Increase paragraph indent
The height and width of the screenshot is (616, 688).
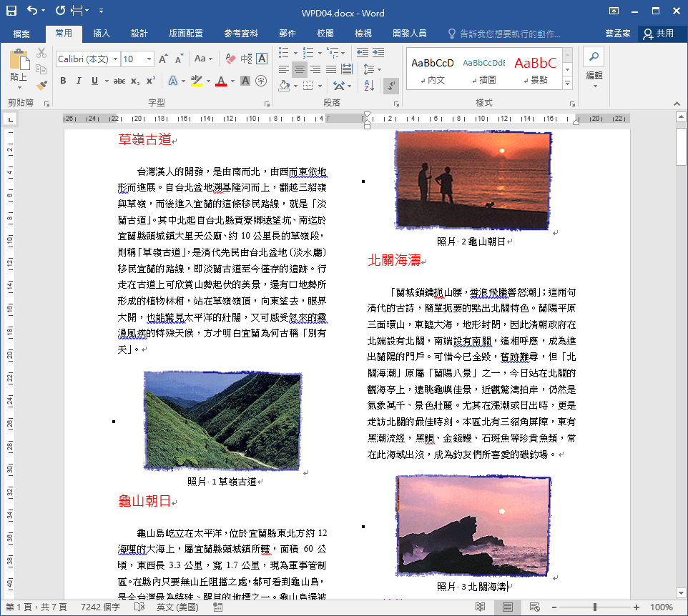click(378, 53)
